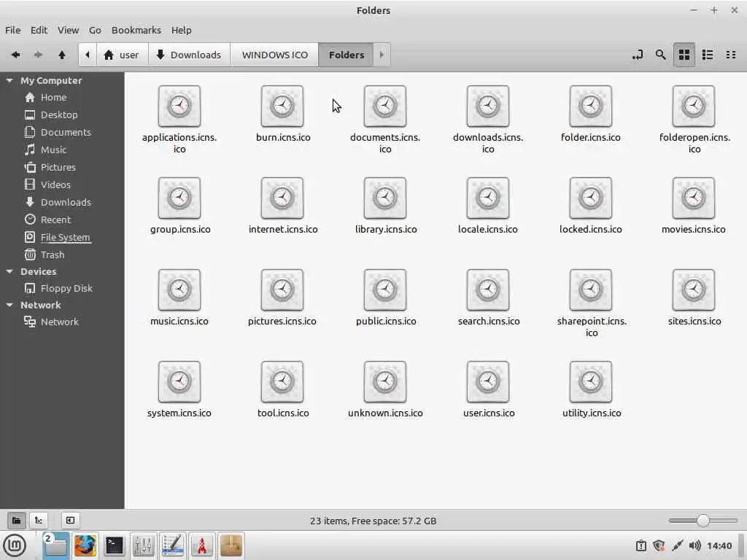Select applications.icns.ico file icon

179,106
